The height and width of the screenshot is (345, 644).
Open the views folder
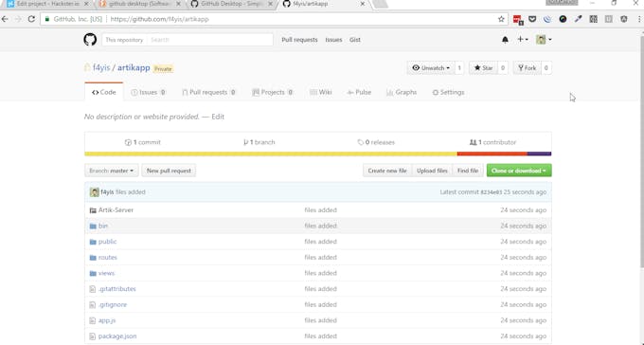[106, 273]
